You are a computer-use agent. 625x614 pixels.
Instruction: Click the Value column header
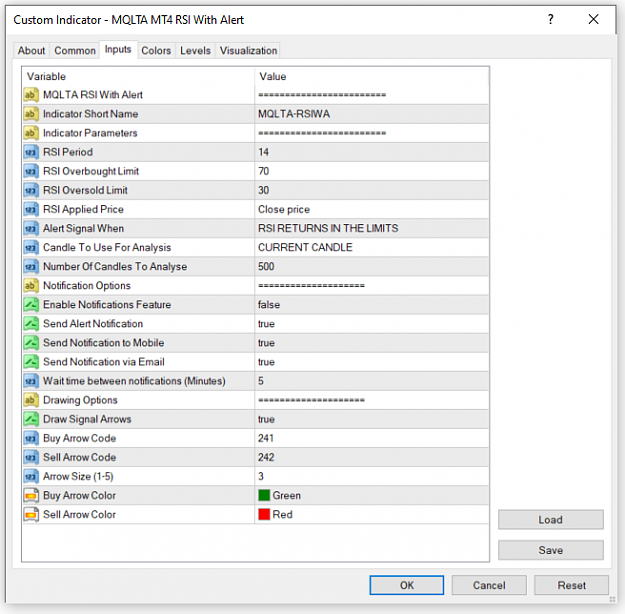click(371, 77)
